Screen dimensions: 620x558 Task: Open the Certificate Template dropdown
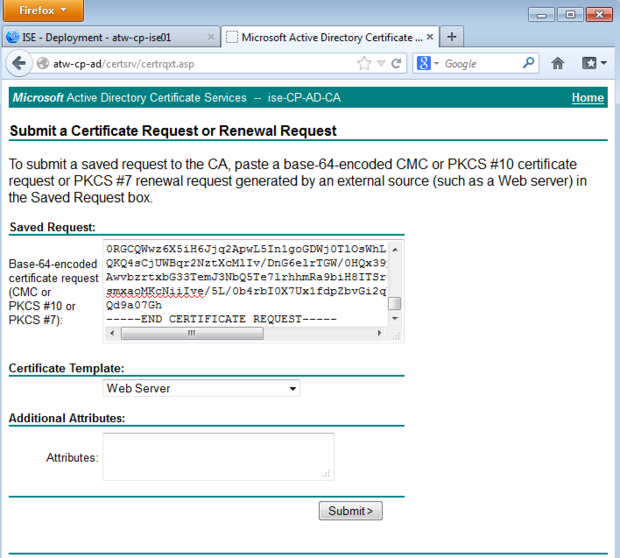(x=201, y=388)
